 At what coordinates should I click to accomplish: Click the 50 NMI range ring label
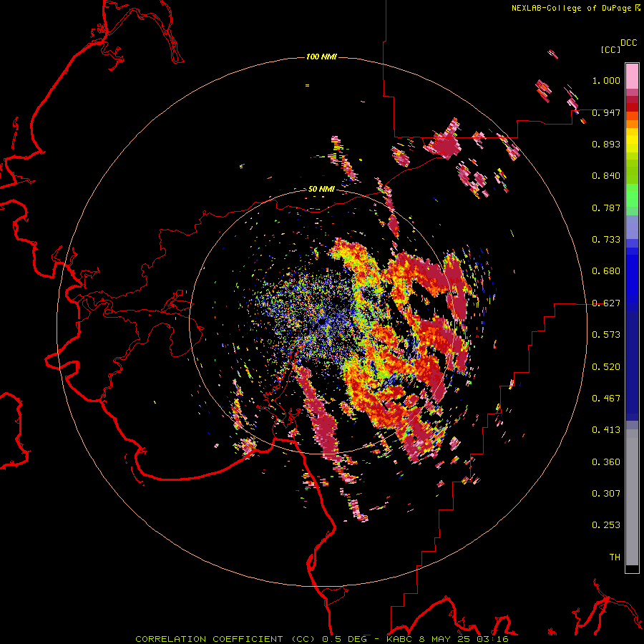point(321,189)
